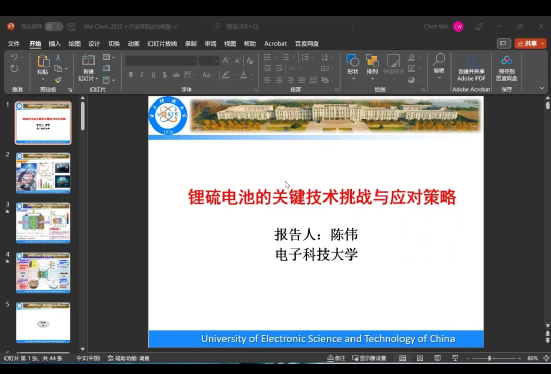The width and height of the screenshot is (551, 374).
Task: Click Create and Share Adobe PDF
Action: pyautogui.click(x=471, y=68)
